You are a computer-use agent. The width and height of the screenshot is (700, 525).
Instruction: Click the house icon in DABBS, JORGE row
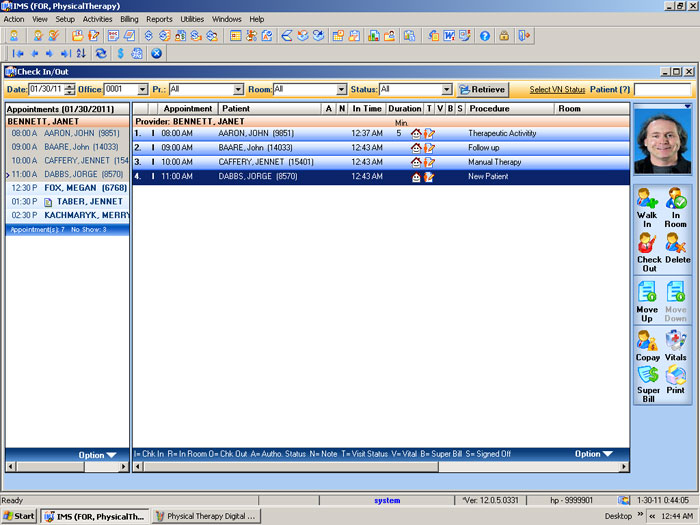click(x=416, y=177)
